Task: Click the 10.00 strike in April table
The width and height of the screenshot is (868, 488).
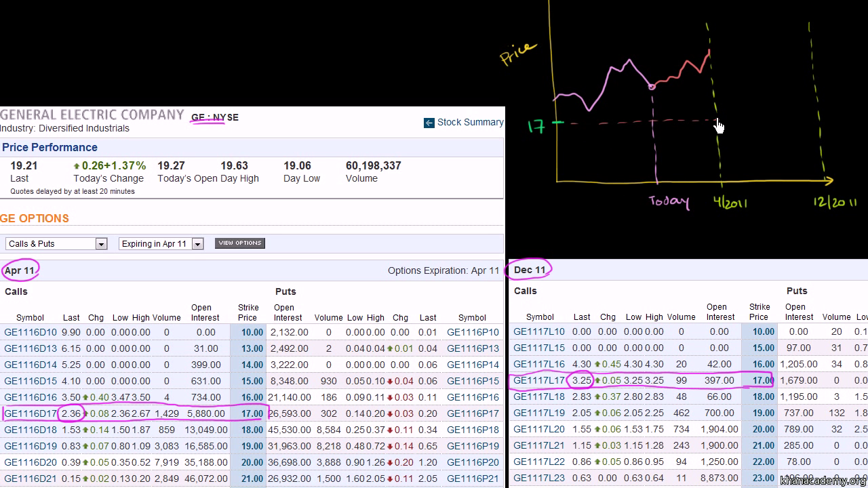Action: pos(252,332)
